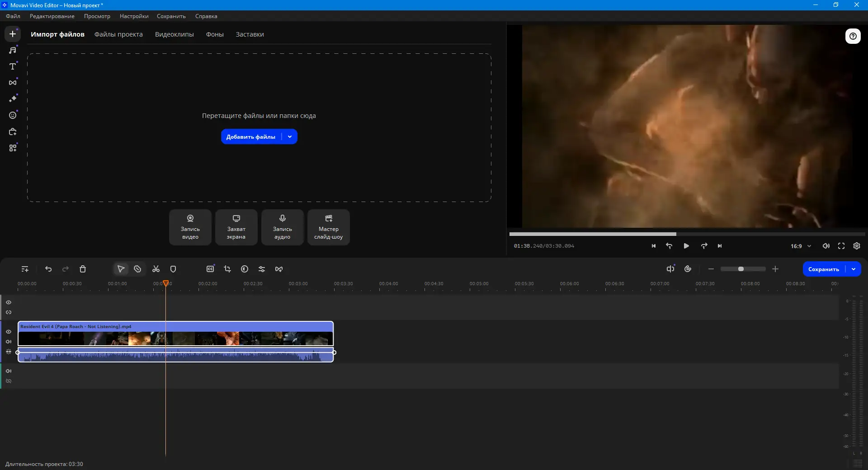Open the Audio sidebar icon
Viewport: 868px width, 470px height.
pyautogui.click(x=13, y=50)
